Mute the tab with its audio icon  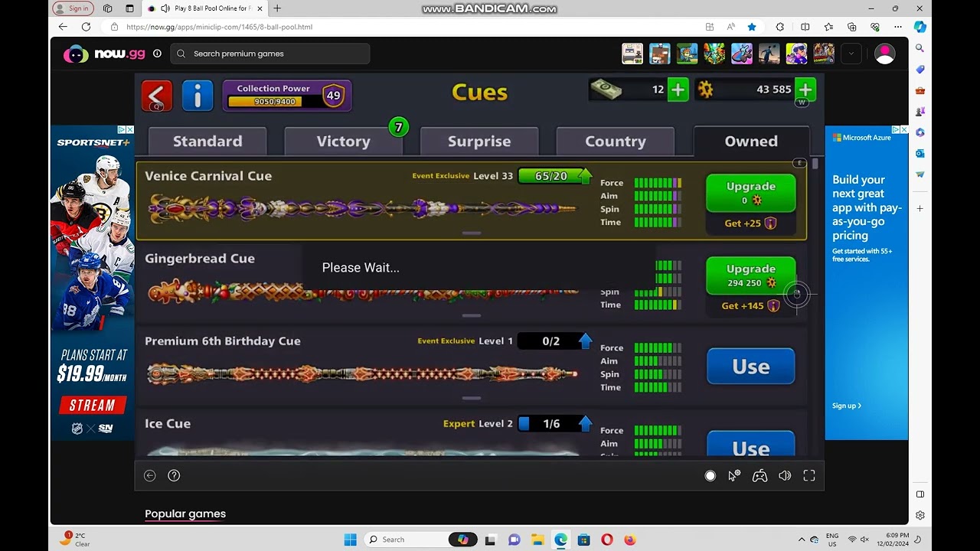165,8
